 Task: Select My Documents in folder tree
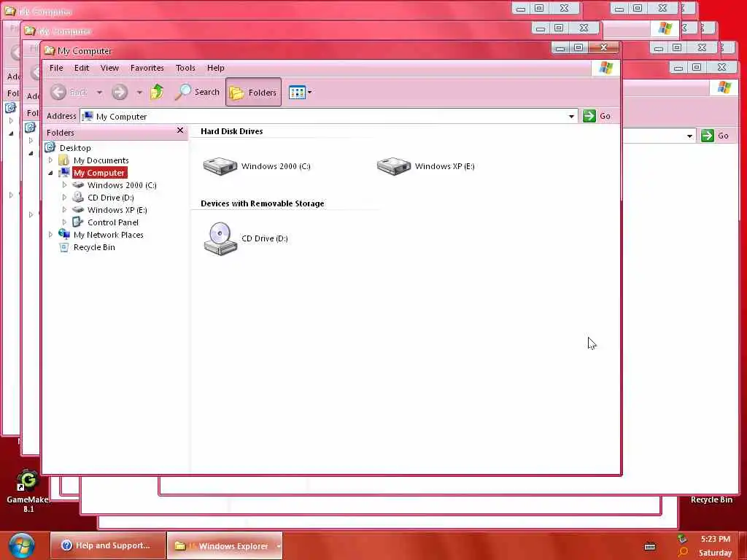tap(101, 160)
